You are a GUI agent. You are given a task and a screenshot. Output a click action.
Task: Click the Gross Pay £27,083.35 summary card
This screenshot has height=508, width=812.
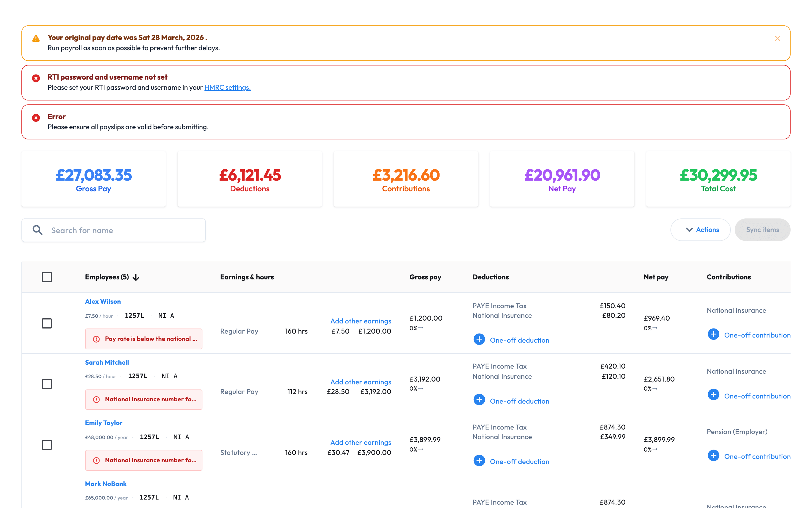coord(94,179)
